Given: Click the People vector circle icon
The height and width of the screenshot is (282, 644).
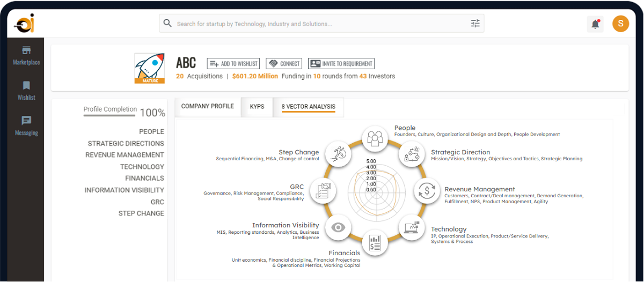Looking at the screenshot, I should 375,139.
